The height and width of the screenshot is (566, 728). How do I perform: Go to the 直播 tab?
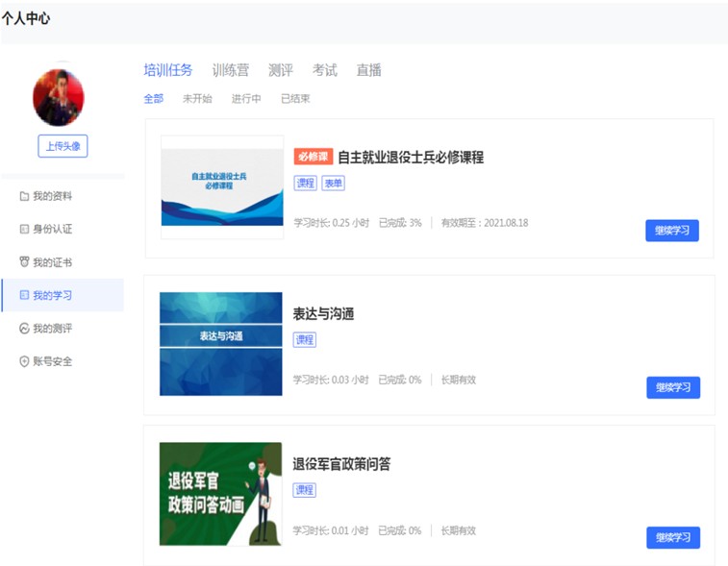368,70
